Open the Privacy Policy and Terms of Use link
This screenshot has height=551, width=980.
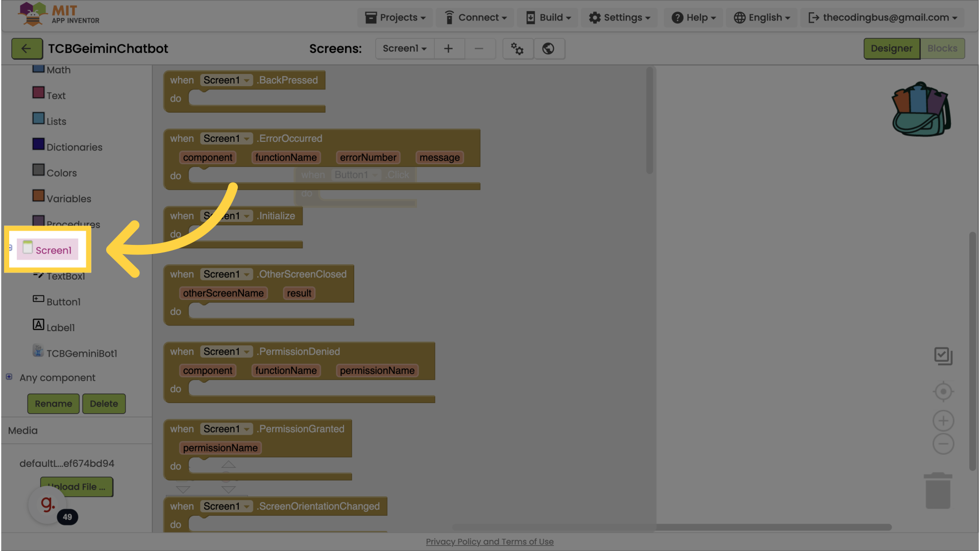489,542
